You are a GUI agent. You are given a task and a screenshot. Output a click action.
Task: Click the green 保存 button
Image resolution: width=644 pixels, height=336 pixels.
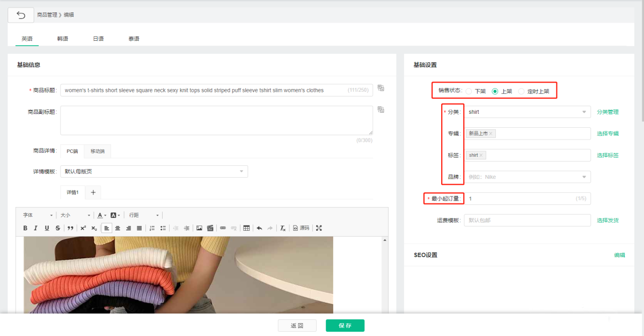click(345, 326)
